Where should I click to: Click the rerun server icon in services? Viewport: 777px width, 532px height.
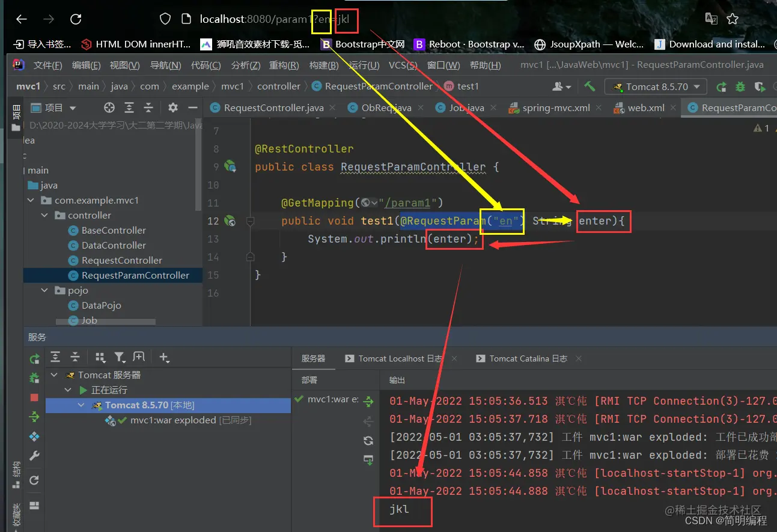(34, 359)
